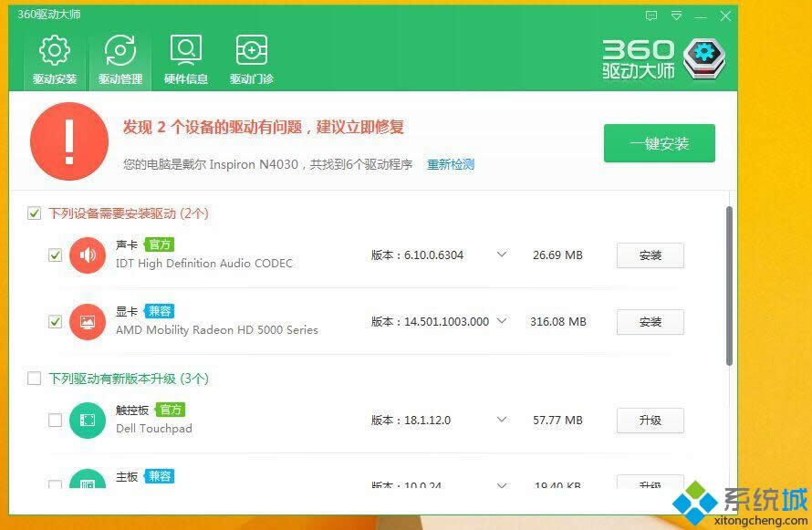Click the 官方 badge next to 声卡

(x=160, y=244)
